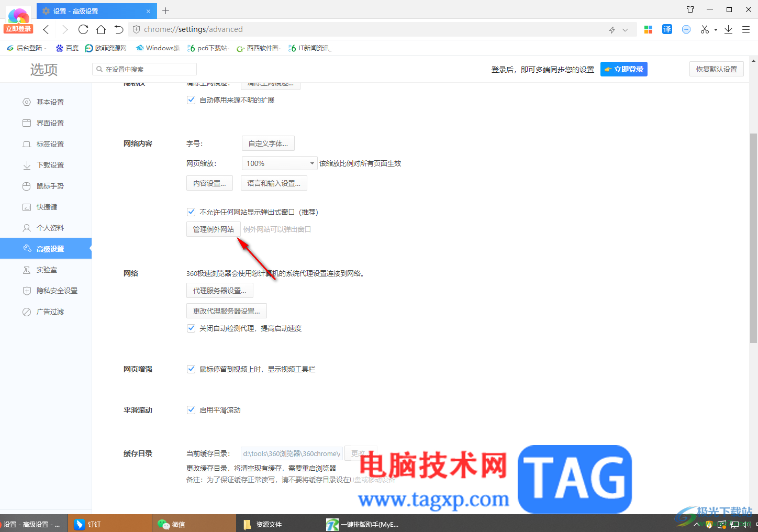The width and height of the screenshot is (758, 532).
Task: Switch to 基本设置 in the sidebar
Action: pos(50,102)
